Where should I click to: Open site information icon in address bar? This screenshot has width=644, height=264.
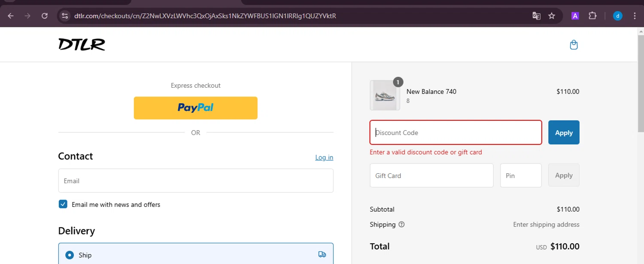(65, 16)
